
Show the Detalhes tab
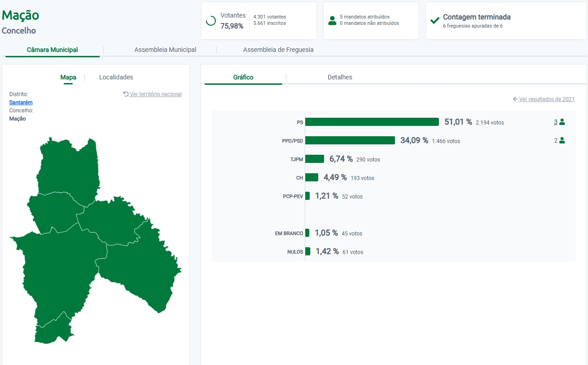(x=340, y=77)
